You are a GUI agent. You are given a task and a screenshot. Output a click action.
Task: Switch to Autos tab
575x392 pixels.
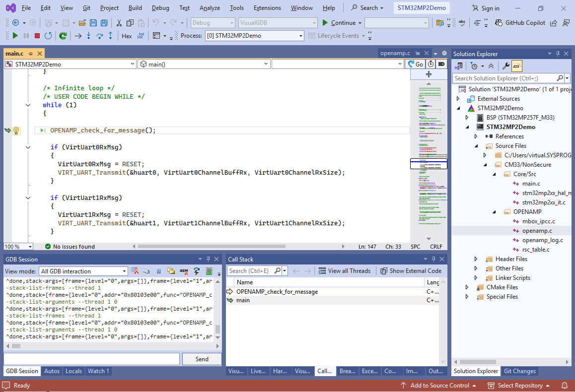point(52,371)
